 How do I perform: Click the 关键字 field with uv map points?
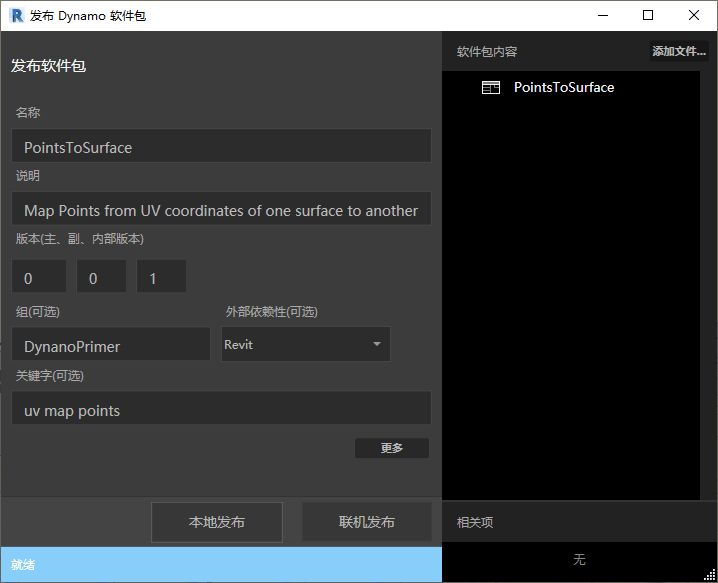click(221, 410)
